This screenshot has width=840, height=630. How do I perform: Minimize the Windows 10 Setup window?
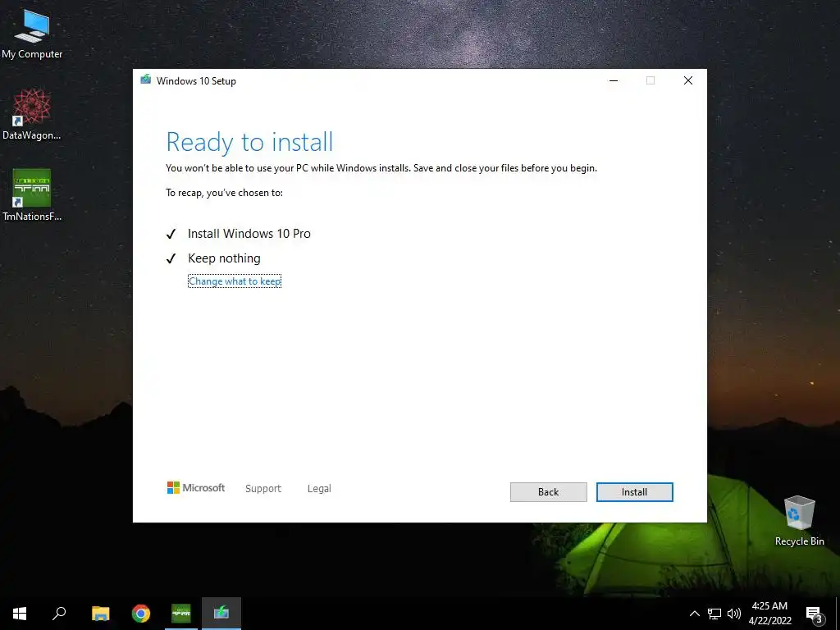pyautogui.click(x=614, y=80)
